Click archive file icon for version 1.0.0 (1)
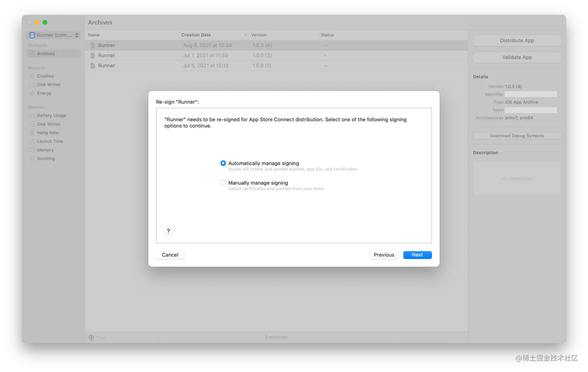The width and height of the screenshot is (588, 372). point(93,66)
